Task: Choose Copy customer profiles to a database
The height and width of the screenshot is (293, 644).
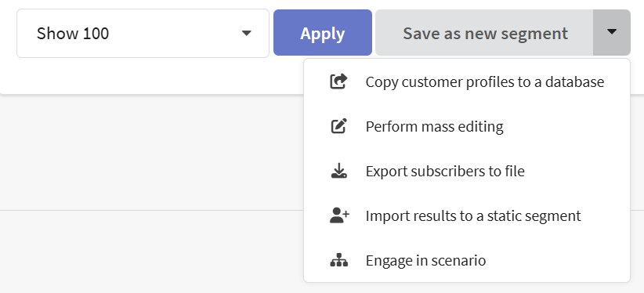Action: [467, 81]
